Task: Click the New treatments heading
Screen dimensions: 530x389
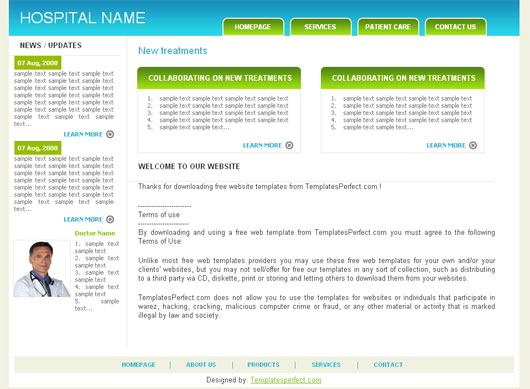Action: tap(173, 51)
